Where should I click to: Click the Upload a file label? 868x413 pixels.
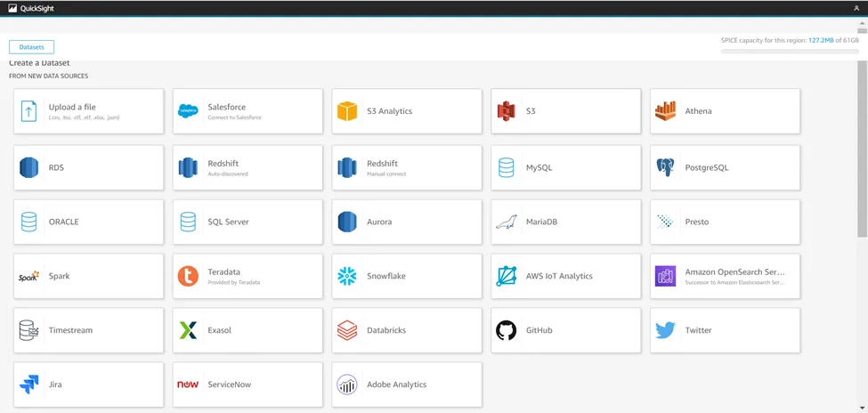point(72,107)
